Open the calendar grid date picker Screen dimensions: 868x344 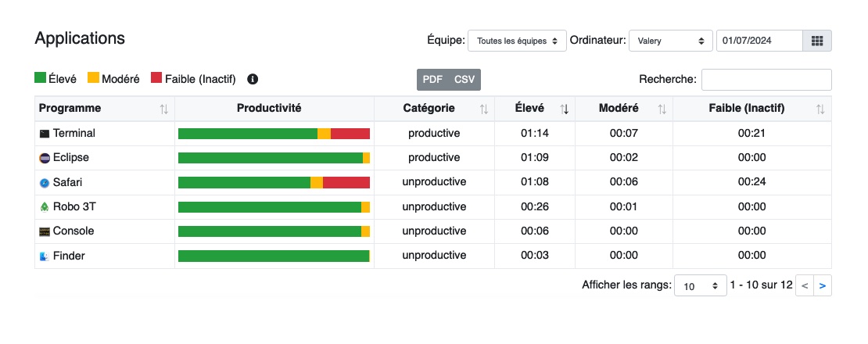817,41
